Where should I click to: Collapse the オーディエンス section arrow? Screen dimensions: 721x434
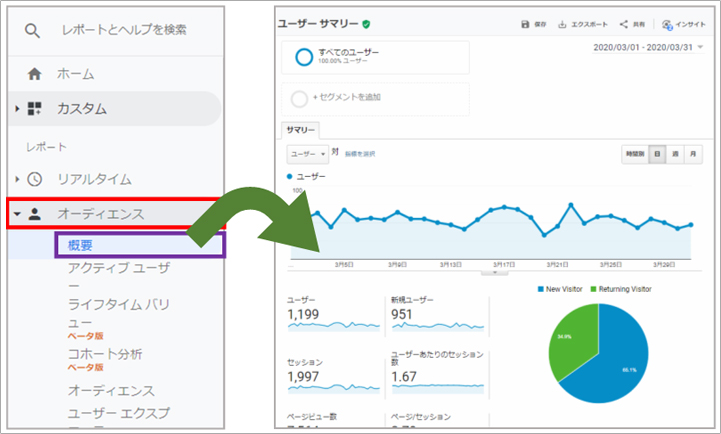19,214
